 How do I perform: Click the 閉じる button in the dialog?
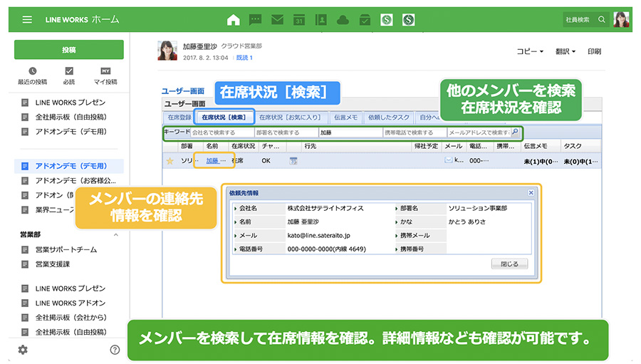[509, 264]
